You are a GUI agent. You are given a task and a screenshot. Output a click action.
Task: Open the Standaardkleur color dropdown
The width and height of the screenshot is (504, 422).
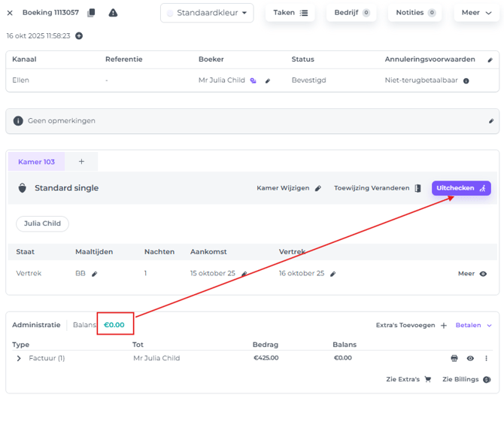pos(207,13)
